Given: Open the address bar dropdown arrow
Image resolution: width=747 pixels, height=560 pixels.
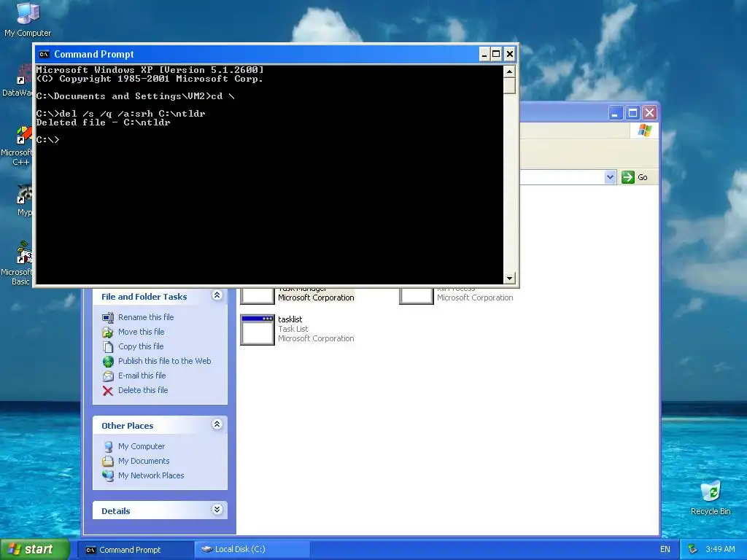Looking at the screenshot, I should pyautogui.click(x=611, y=177).
